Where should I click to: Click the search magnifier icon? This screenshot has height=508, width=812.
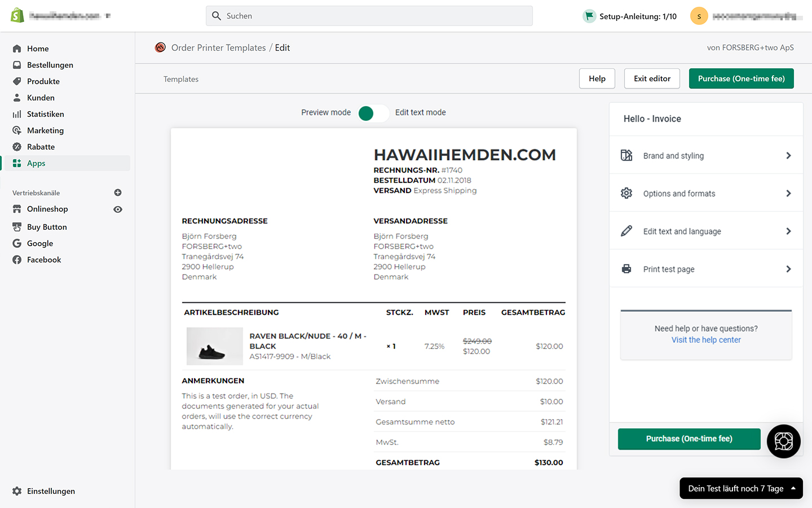[216, 16]
